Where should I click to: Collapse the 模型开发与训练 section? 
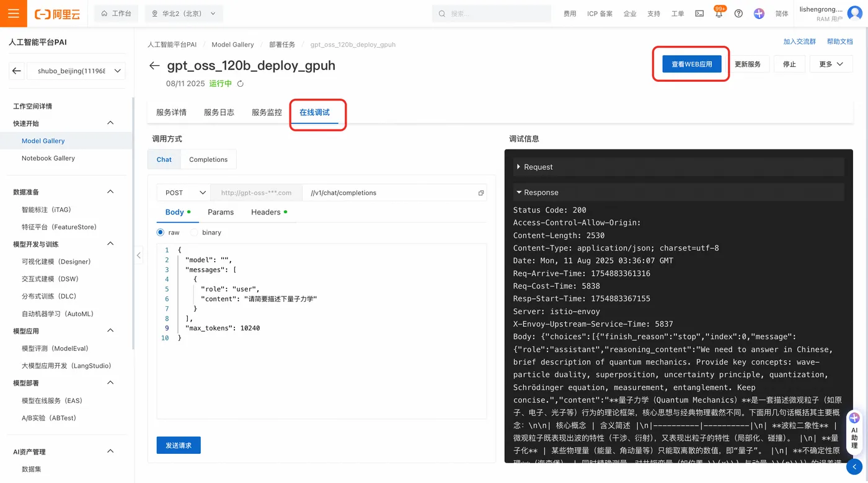click(x=111, y=244)
